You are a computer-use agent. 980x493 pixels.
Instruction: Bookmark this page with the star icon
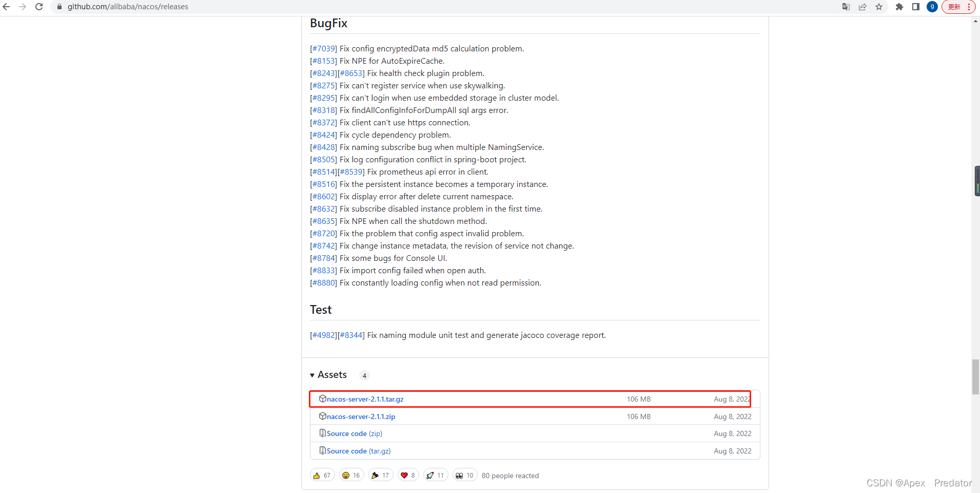coord(879,7)
